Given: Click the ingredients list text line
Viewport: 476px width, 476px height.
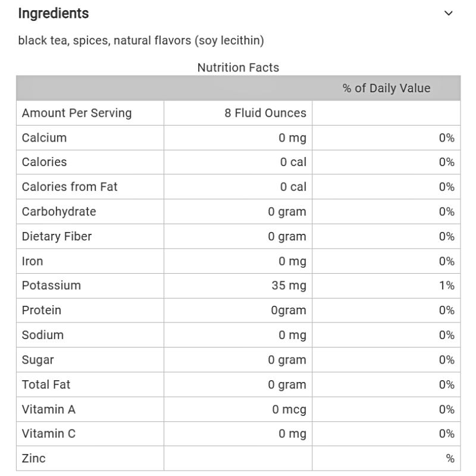Looking at the screenshot, I should coord(141,41).
